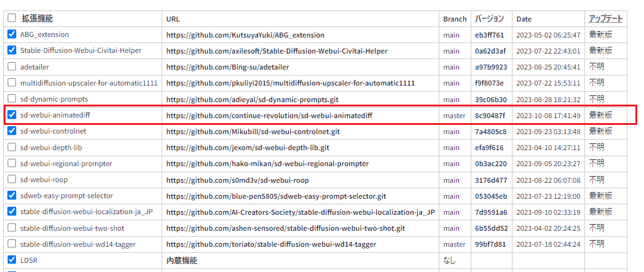Check the multidiffusion-upscaler-for-automatic1111 checkbox

[x=12, y=82]
